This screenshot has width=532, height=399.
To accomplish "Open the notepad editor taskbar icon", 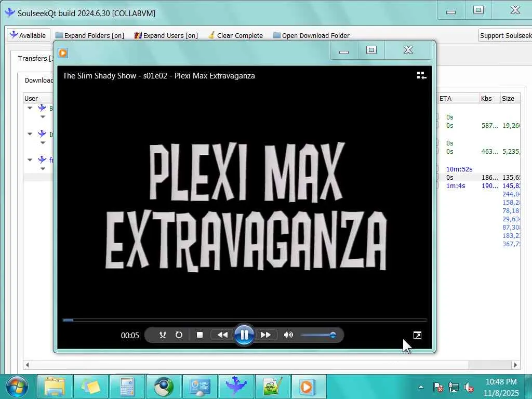I will pyautogui.click(x=272, y=387).
